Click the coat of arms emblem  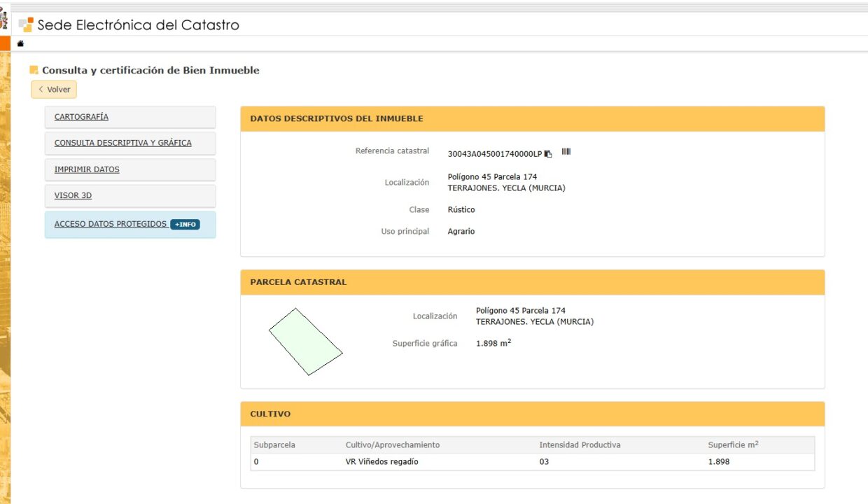pyautogui.click(x=4, y=22)
